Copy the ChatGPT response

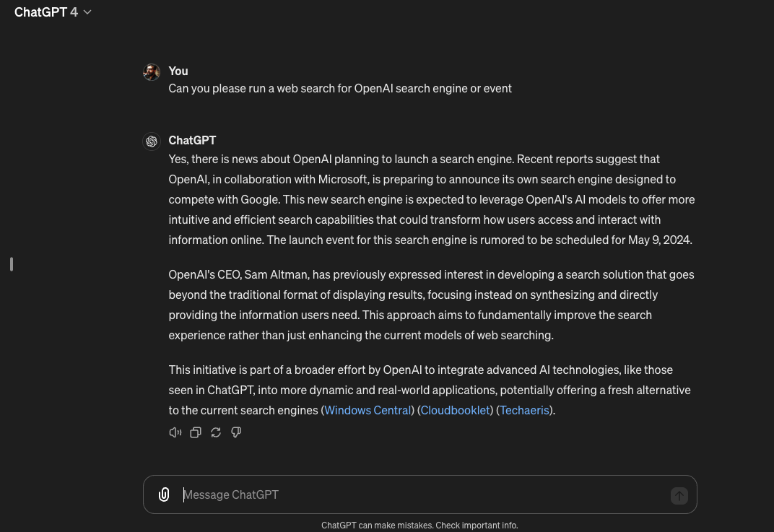pos(195,432)
